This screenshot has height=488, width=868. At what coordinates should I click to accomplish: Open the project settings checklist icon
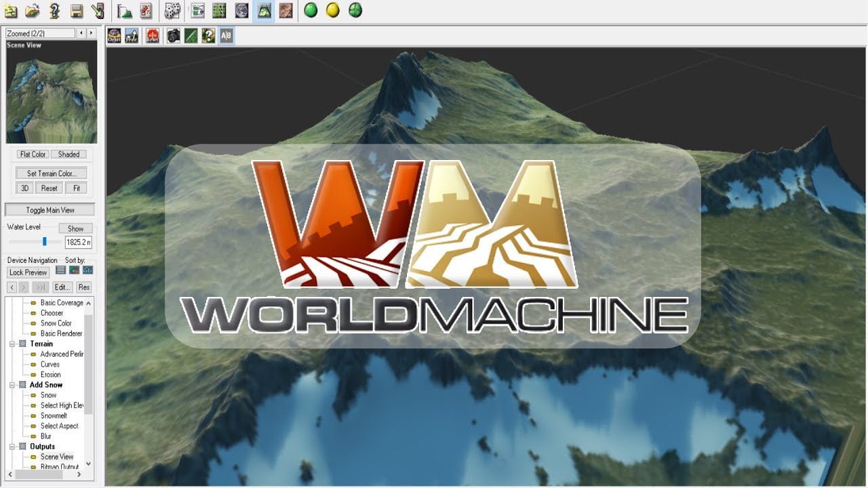point(146,10)
